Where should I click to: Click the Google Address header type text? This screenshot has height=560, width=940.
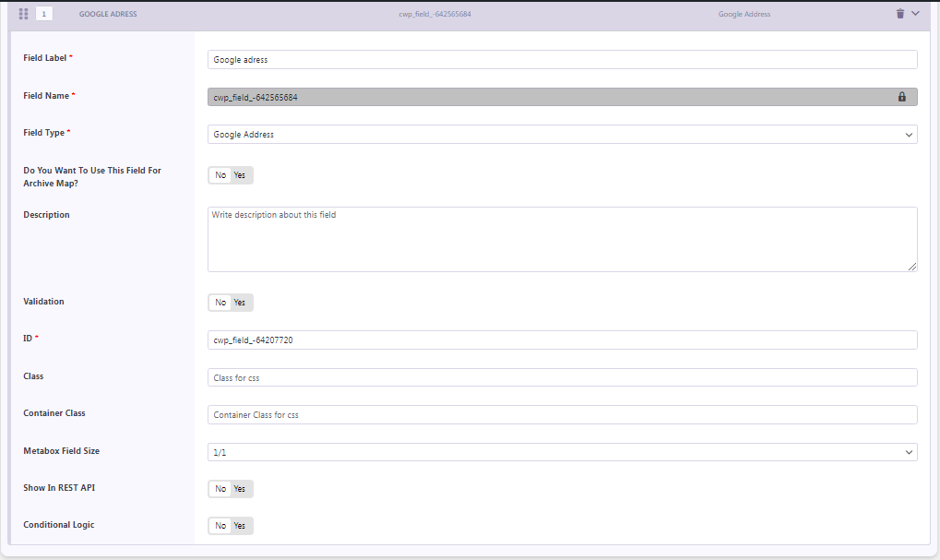coord(744,14)
